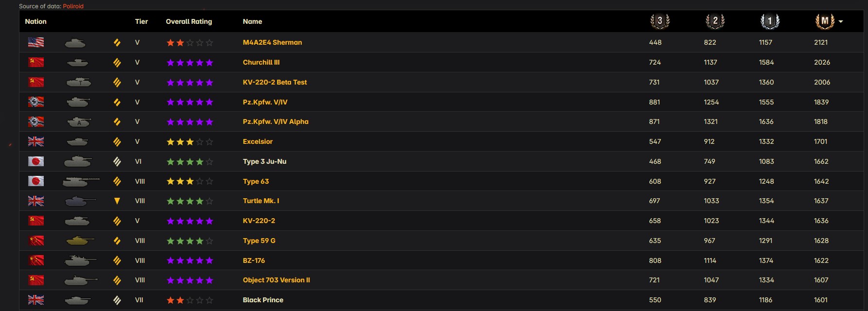Click heavy tank class icon for Churchill III
The height and width of the screenshot is (311, 868).
click(x=117, y=62)
